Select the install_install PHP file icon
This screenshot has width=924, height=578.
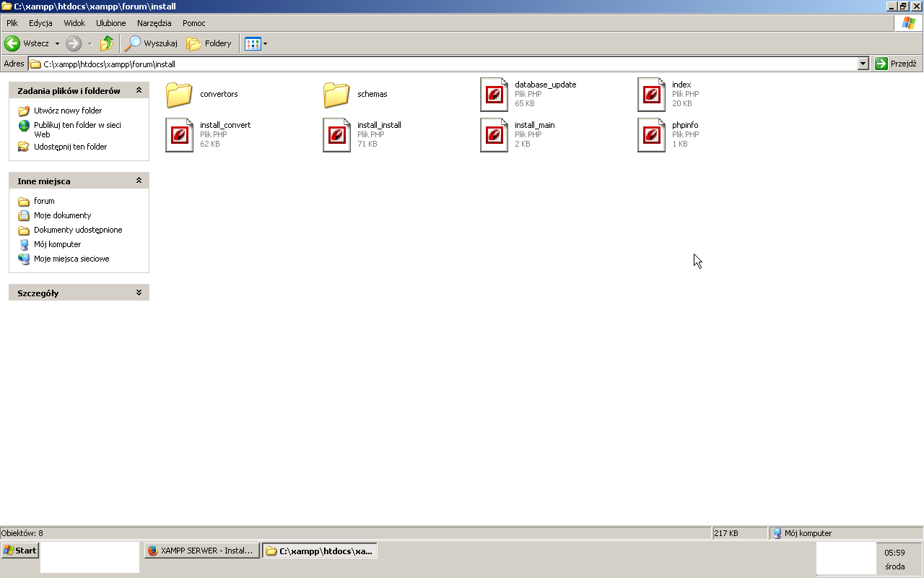pyautogui.click(x=336, y=134)
